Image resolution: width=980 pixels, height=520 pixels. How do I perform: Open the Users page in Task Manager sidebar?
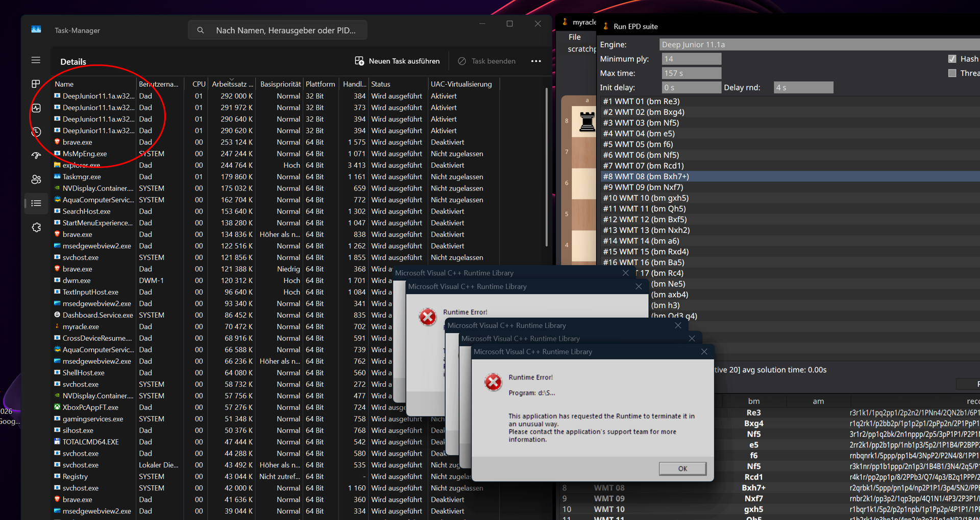coord(36,179)
